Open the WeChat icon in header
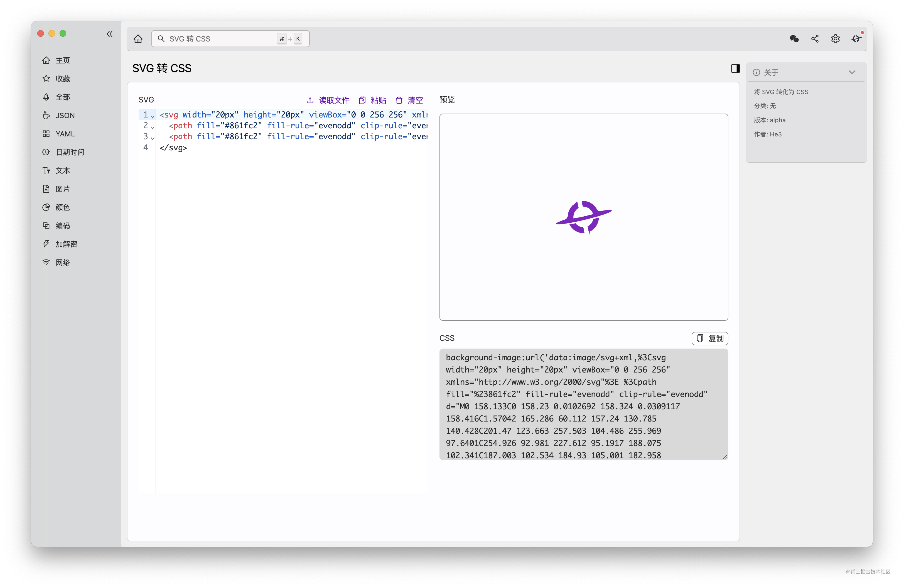Screen dimensions: 904x588 tap(794, 39)
